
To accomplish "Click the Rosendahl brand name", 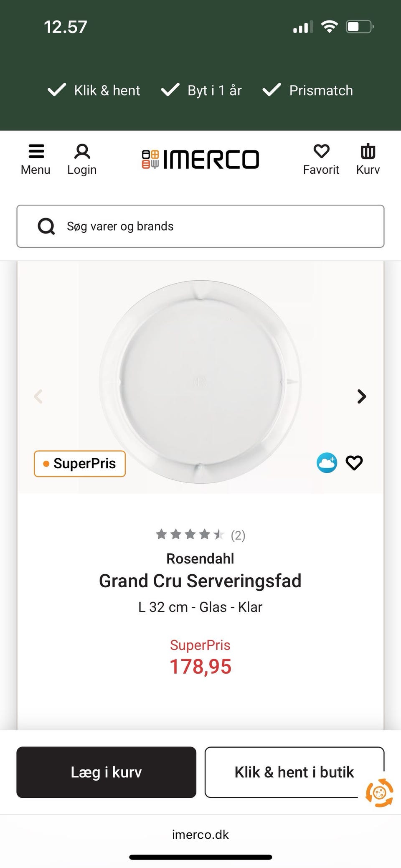I will 200,558.
